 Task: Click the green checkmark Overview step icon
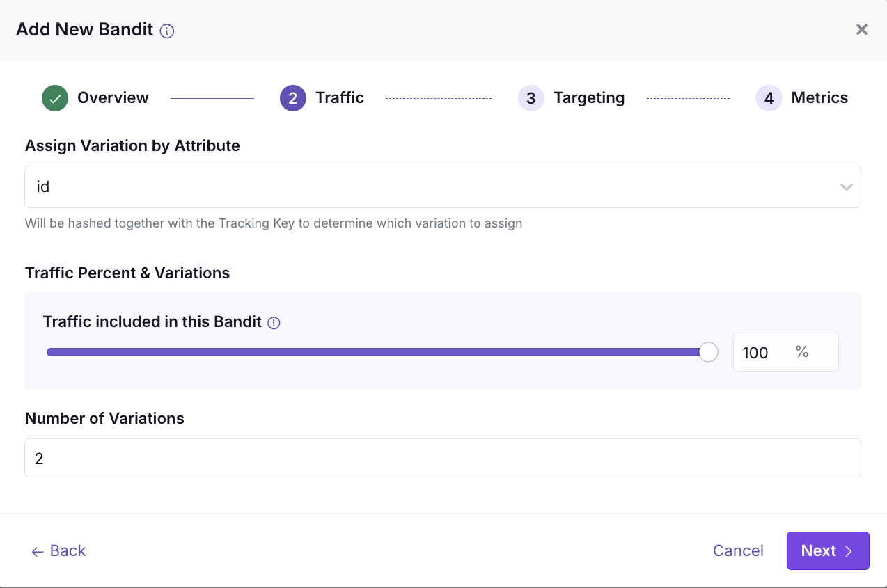pyautogui.click(x=55, y=98)
